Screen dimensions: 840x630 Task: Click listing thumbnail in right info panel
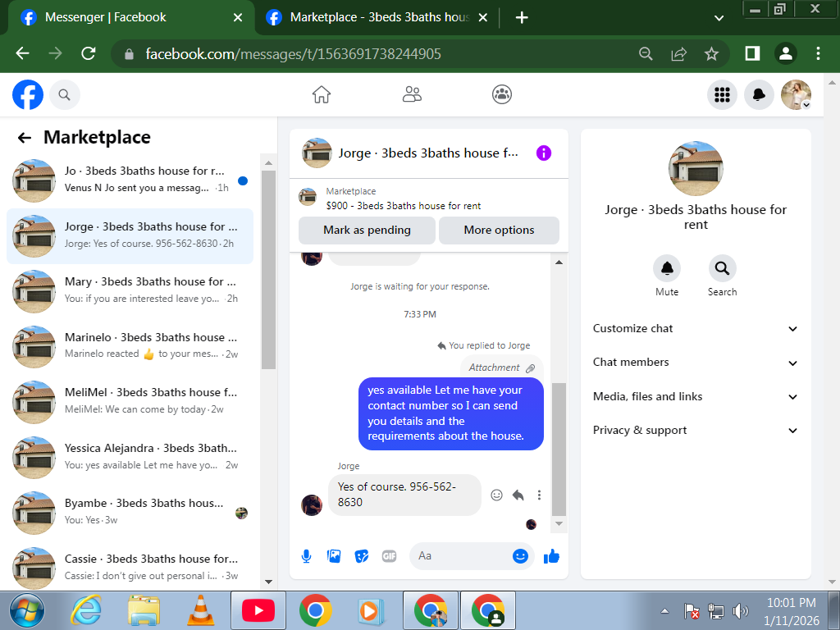click(x=696, y=169)
